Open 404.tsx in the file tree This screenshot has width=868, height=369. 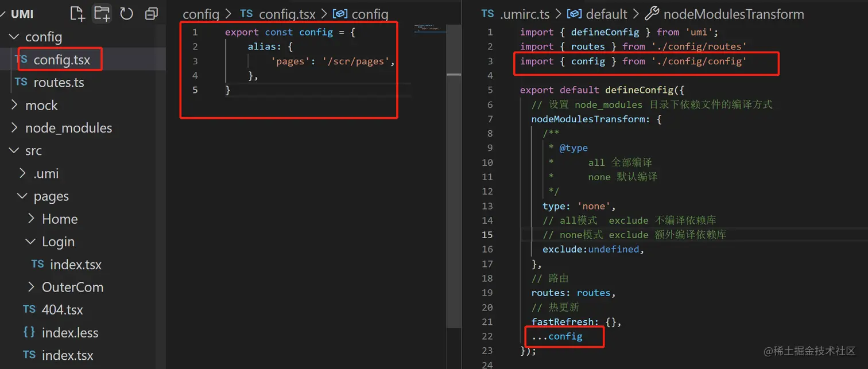[62, 310]
